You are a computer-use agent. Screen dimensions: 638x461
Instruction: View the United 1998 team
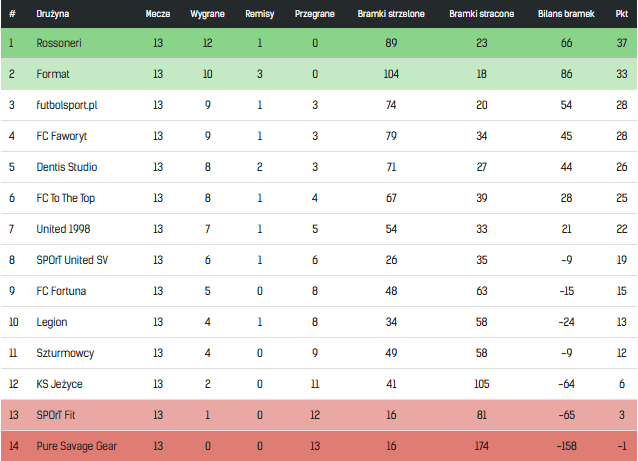[x=64, y=229]
